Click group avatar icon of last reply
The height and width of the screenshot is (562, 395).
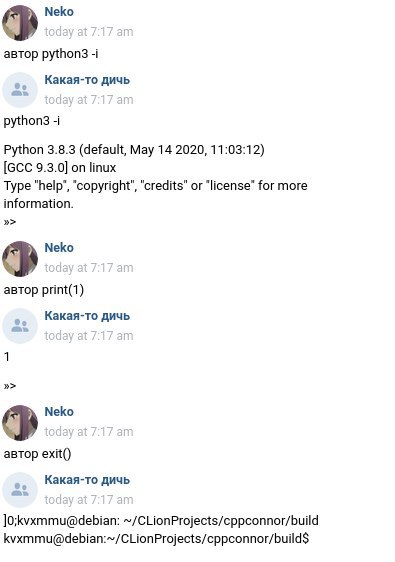coord(20,490)
